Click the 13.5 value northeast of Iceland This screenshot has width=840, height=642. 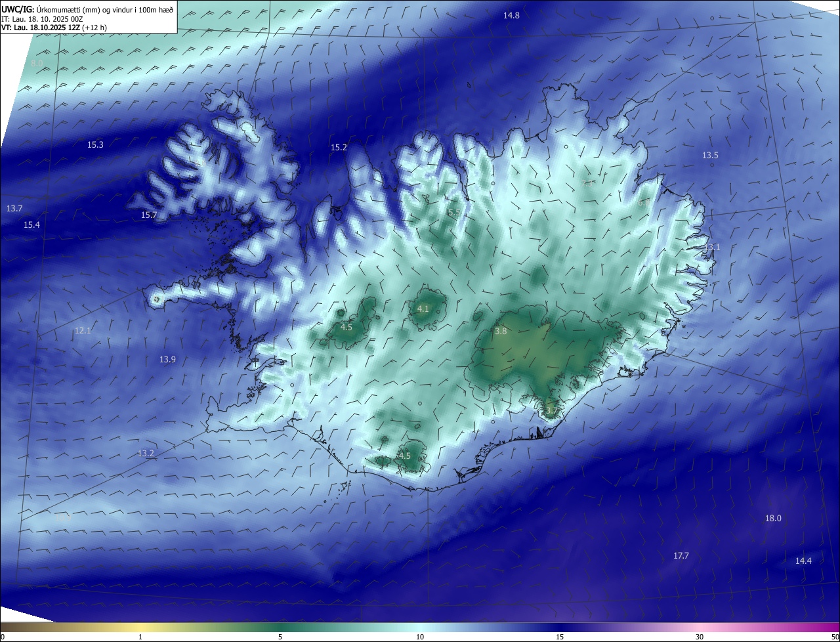[710, 156]
